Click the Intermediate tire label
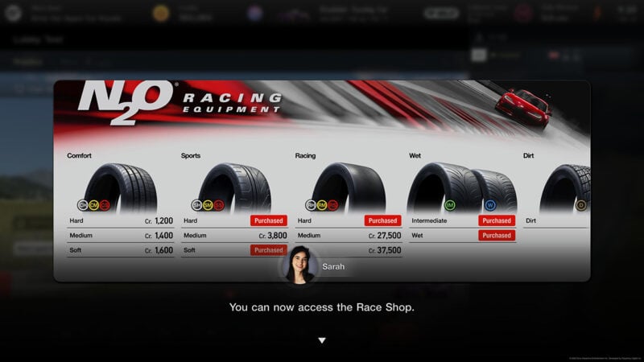 (429, 220)
